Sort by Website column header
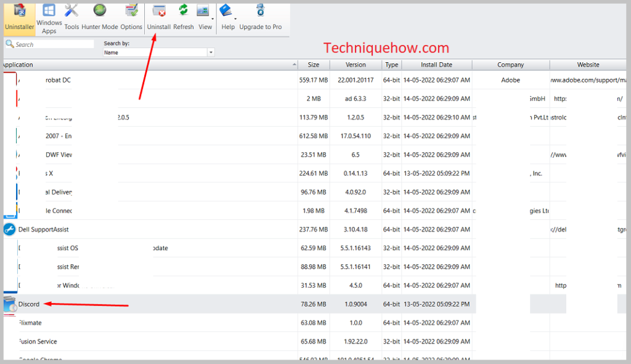The height and width of the screenshot is (364, 631). (x=588, y=65)
